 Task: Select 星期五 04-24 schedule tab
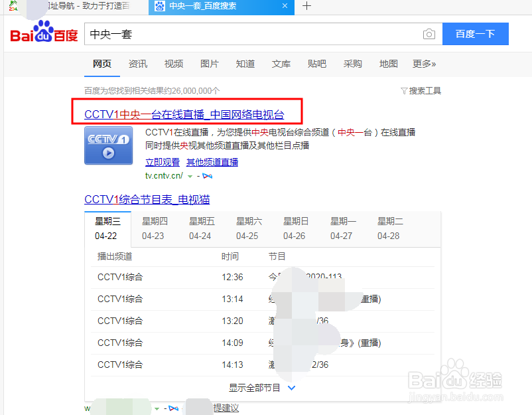click(x=202, y=228)
